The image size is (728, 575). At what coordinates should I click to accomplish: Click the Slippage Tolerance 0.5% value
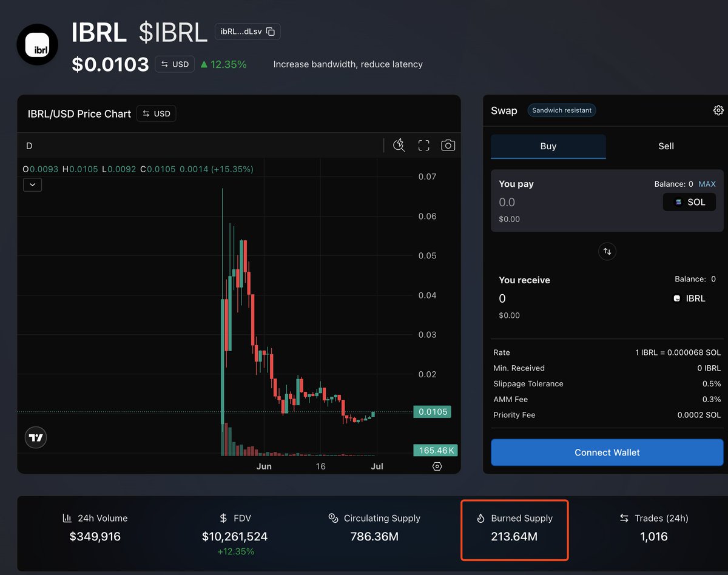point(712,384)
